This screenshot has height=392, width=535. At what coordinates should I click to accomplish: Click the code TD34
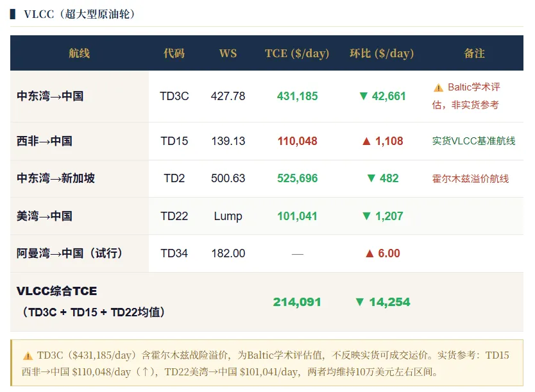coord(174,253)
